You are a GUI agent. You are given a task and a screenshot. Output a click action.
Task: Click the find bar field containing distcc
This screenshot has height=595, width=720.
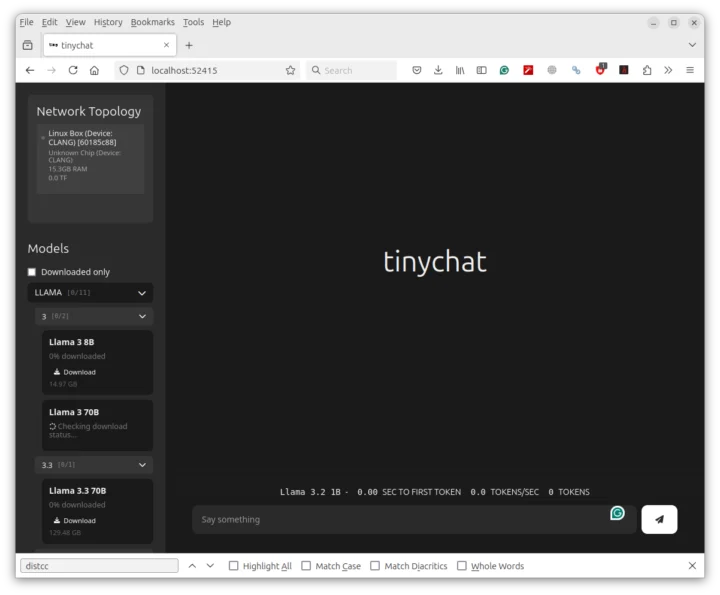(x=99, y=566)
